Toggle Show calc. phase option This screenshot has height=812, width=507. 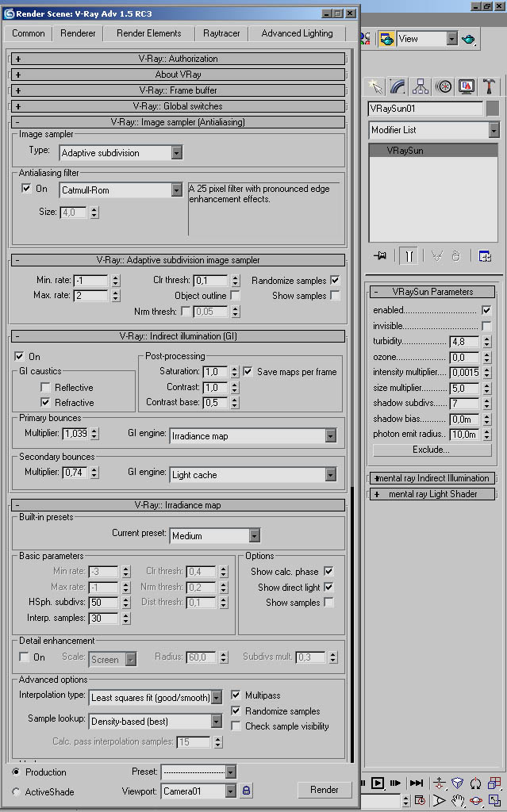[328, 571]
